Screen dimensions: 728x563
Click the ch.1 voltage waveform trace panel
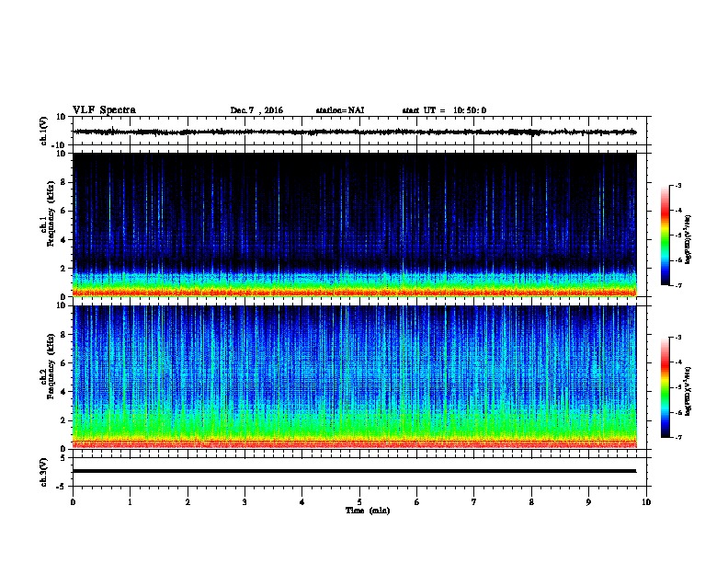pyautogui.click(x=359, y=131)
